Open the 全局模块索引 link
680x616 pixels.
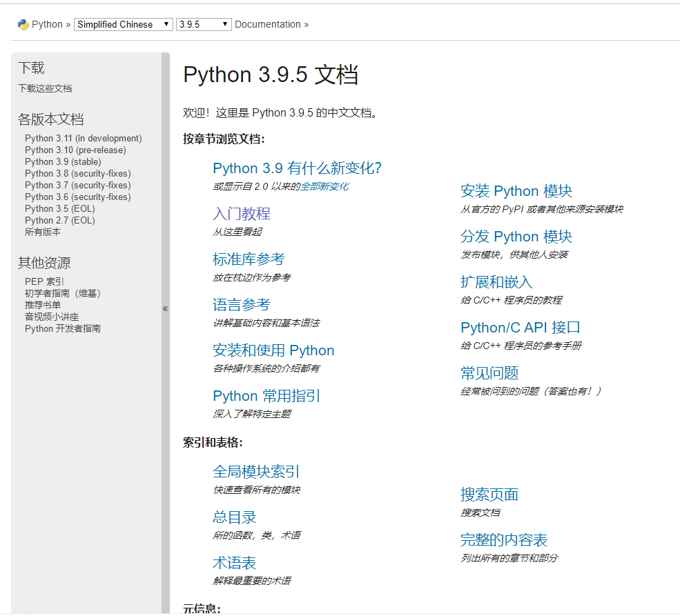[x=256, y=471]
